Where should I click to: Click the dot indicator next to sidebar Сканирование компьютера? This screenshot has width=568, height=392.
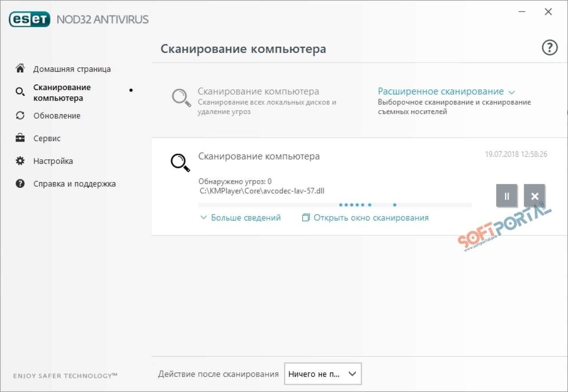131,90
